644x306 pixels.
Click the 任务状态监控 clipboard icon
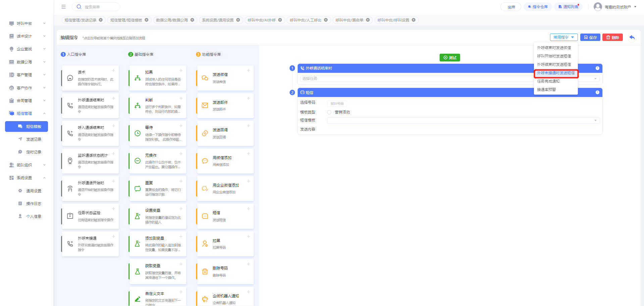coord(70,216)
